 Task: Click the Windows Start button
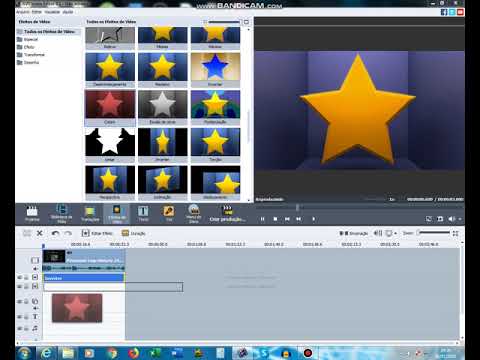click(x=25, y=353)
